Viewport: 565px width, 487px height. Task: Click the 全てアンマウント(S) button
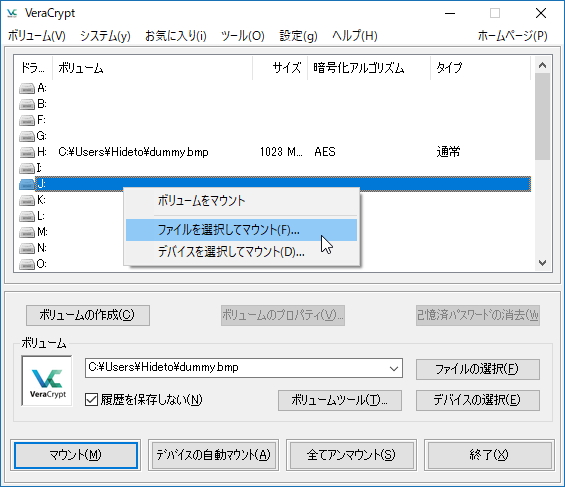click(351, 456)
